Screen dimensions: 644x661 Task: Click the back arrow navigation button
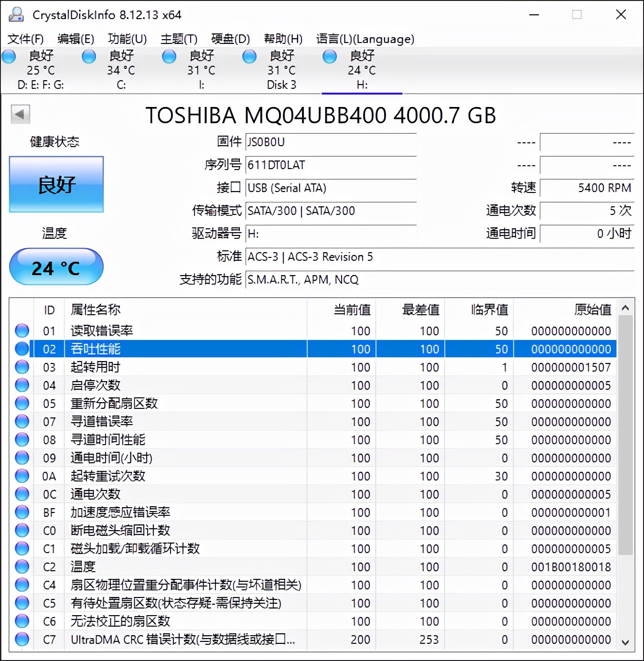tap(20, 115)
